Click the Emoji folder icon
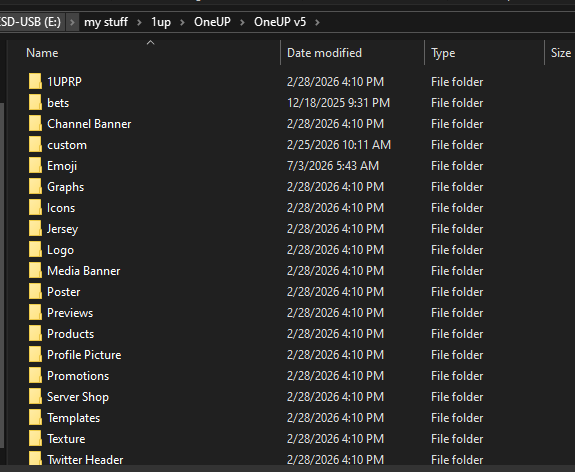575x472 pixels. pos(35,165)
